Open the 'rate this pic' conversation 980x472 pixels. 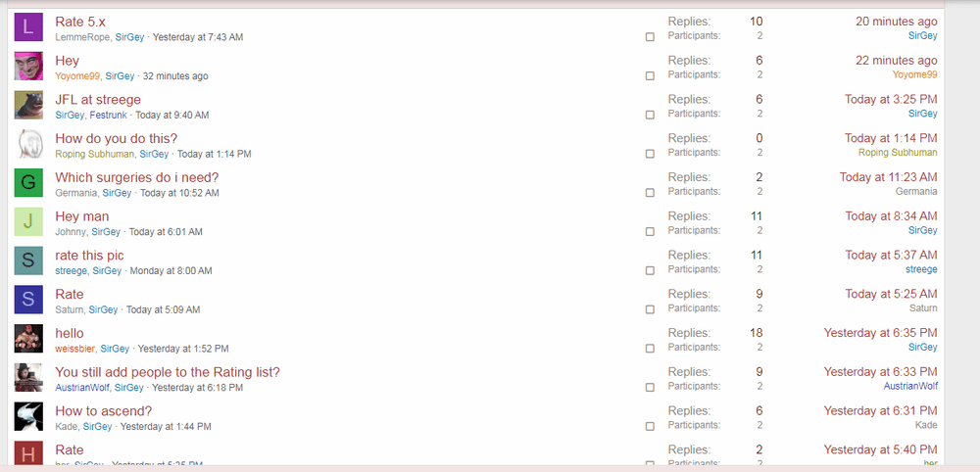pyautogui.click(x=89, y=256)
